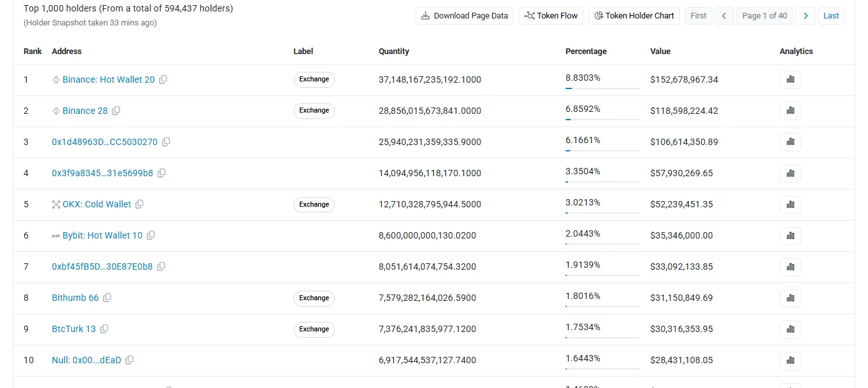Open analytics chart for rank 7 holder

point(790,267)
